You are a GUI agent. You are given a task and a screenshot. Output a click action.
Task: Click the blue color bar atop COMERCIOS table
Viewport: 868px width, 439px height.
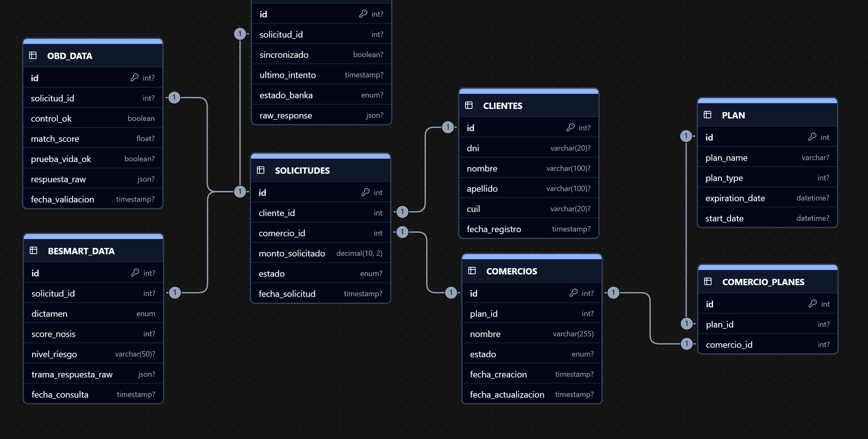click(531, 257)
